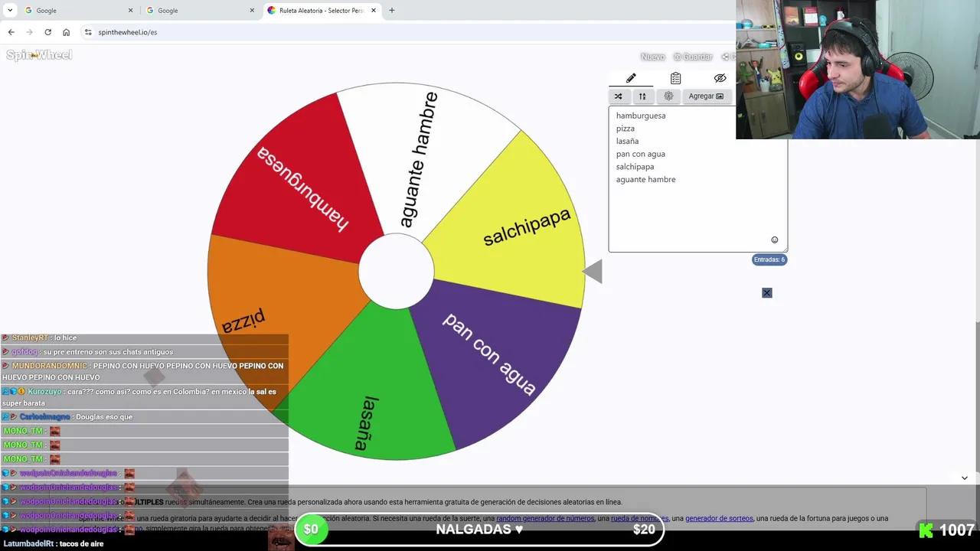Close the ad with the X button

[x=766, y=293]
